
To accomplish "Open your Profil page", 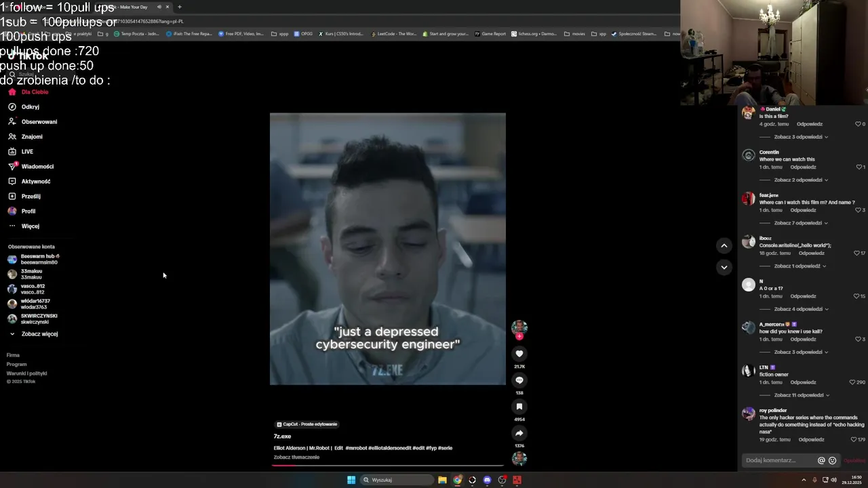I will point(22,211).
